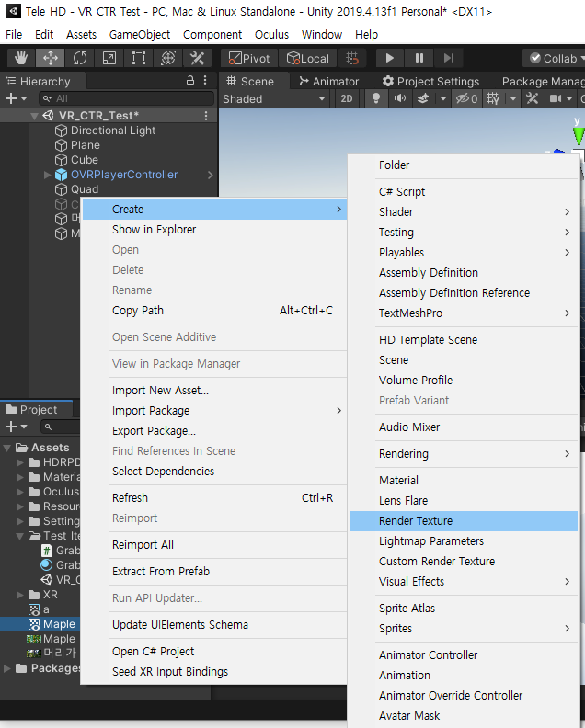This screenshot has width=585, height=728.
Task: Toggle grid snapping icon in toolbar
Action: (352, 58)
